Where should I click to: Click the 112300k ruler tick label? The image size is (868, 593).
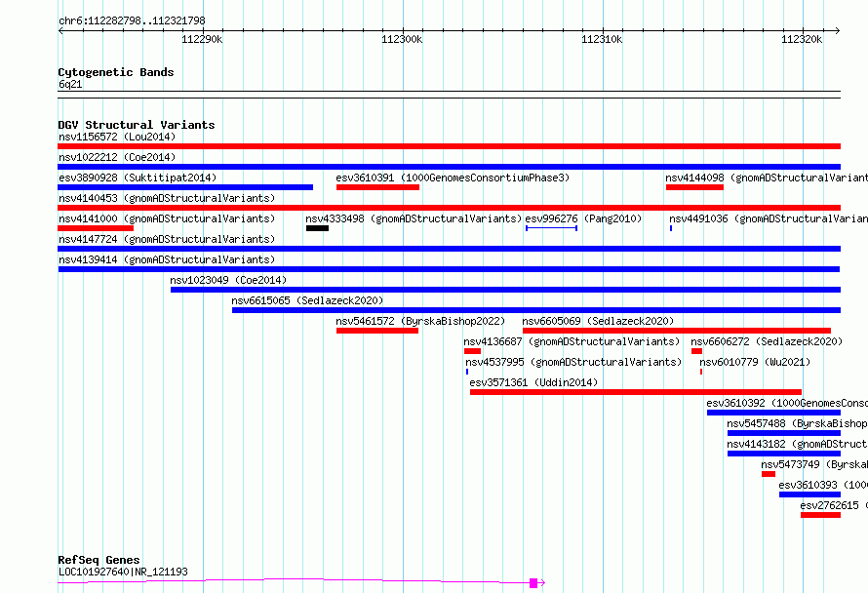click(402, 39)
